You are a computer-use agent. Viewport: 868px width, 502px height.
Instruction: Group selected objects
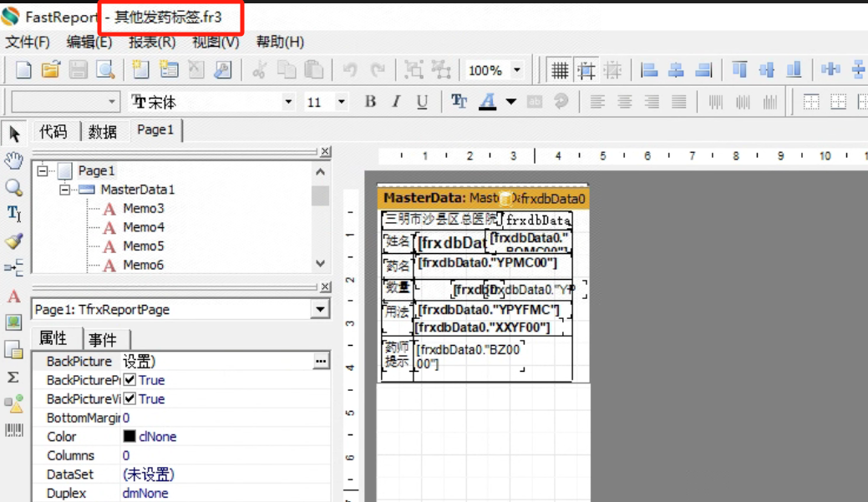click(x=414, y=70)
